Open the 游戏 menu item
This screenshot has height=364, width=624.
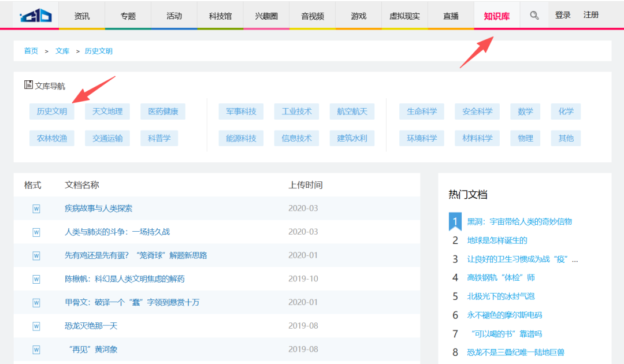pyautogui.click(x=358, y=15)
